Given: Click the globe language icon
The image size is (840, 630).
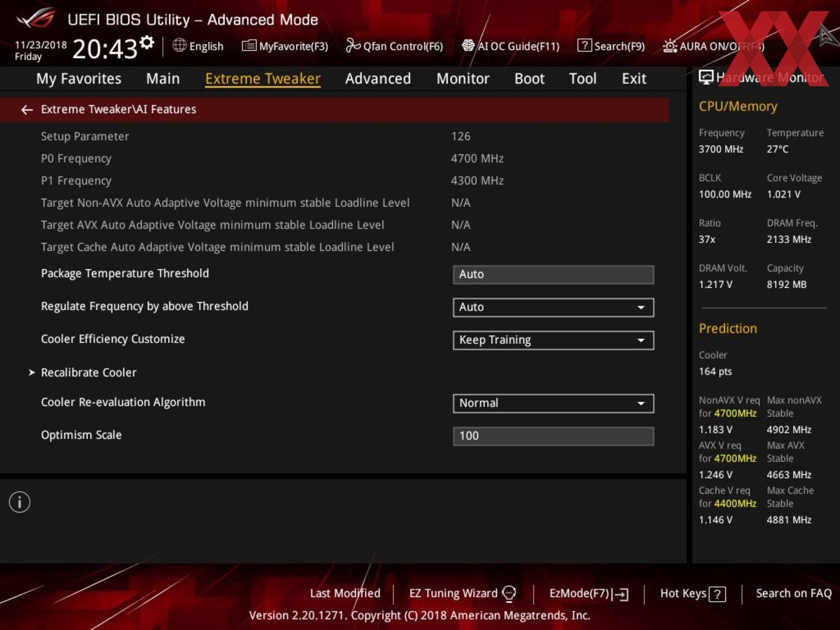Looking at the screenshot, I should [179, 45].
